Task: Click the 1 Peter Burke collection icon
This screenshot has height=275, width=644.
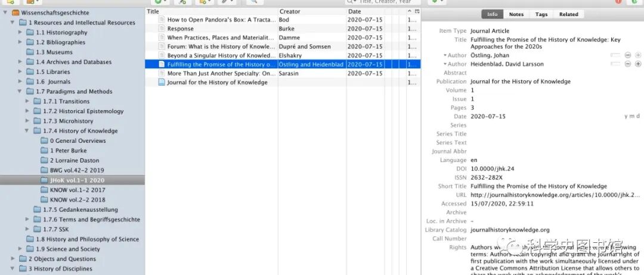Action: point(44,151)
